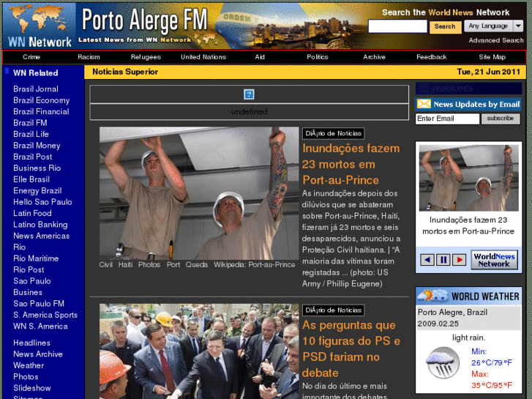Open the Brazil Money link
The height and width of the screenshot is (399, 532).
(37, 146)
